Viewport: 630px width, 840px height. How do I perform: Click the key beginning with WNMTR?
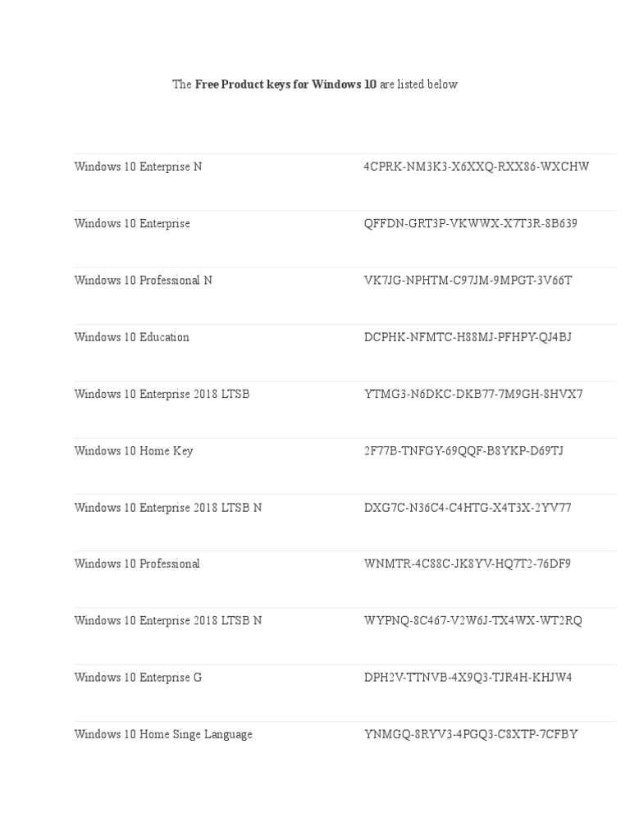pos(468,564)
